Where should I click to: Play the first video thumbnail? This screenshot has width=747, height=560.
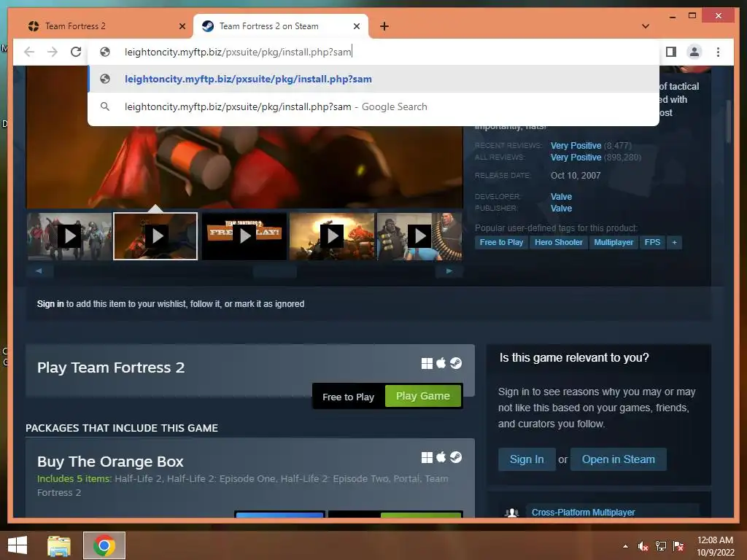69,236
